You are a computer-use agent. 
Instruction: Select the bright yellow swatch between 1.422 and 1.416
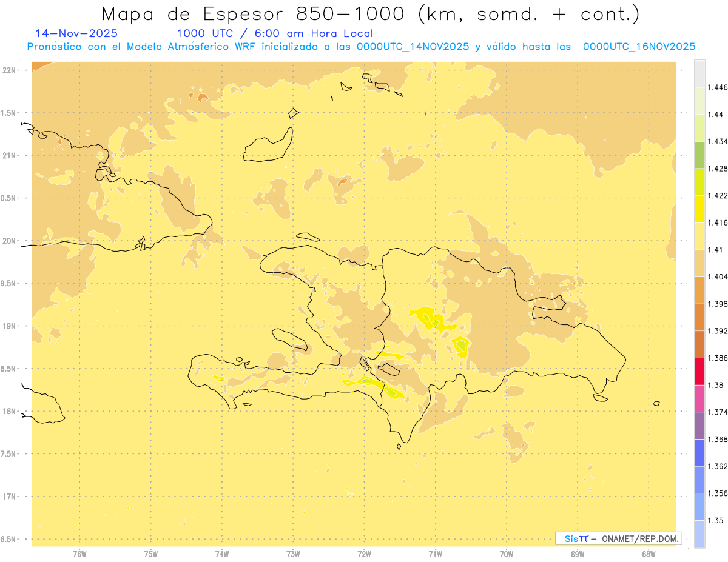click(x=699, y=209)
